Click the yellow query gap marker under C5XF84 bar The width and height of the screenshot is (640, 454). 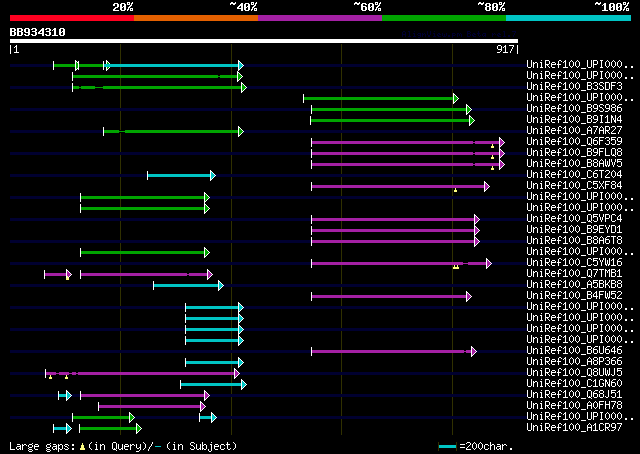coord(455,190)
